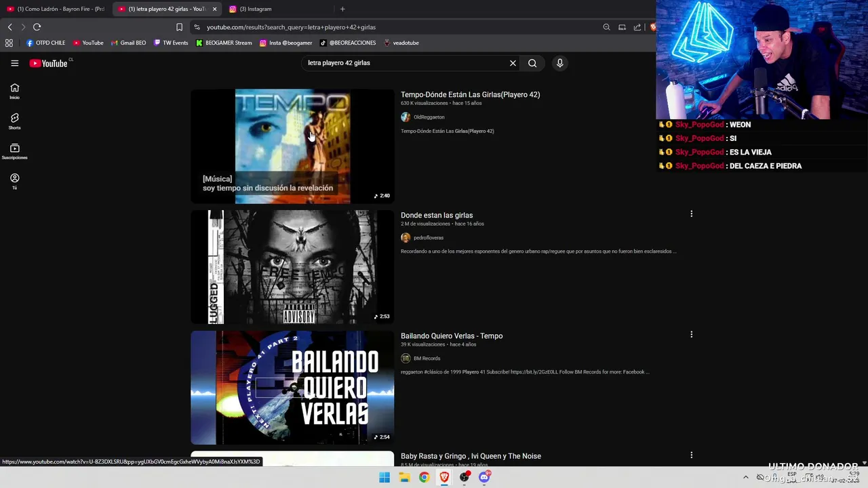Start voice search with microphone
This screenshot has width=868, height=488.
[559, 63]
